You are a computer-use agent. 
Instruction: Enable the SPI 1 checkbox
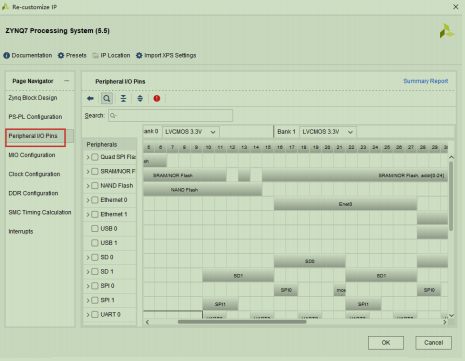[x=95, y=300]
